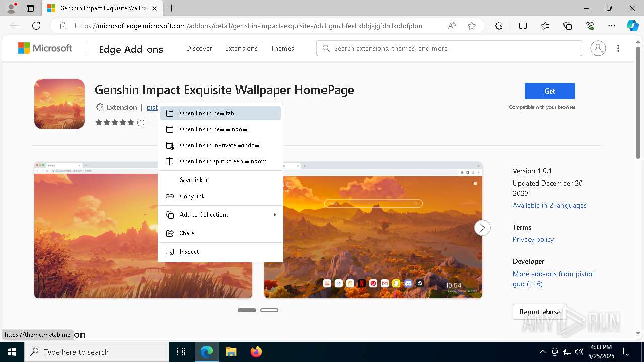The width and height of the screenshot is (644, 362).
Task: Open File Explorer from taskbar
Action: click(231, 352)
